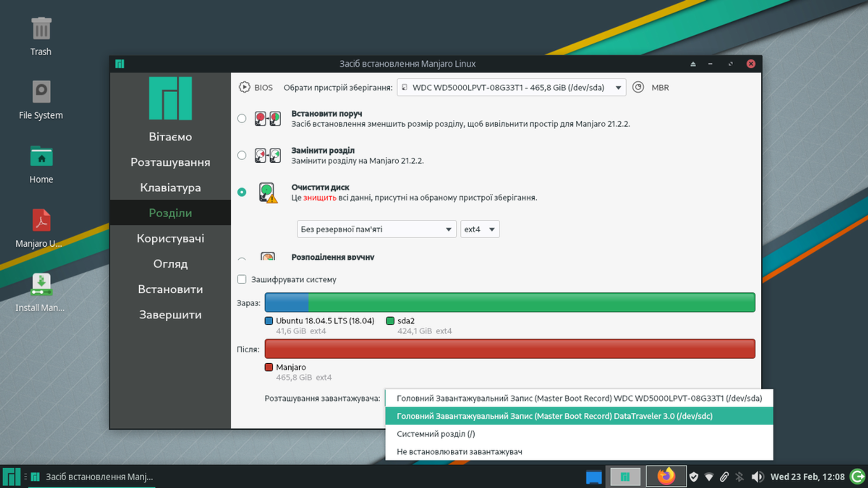Choose do not install bootloader option
This screenshot has width=868, height=488.
(579, 451)
